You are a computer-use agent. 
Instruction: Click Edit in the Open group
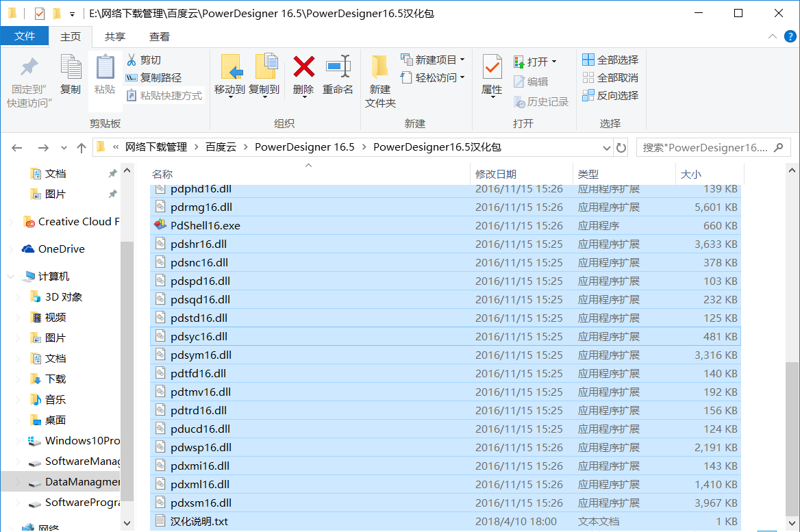[x=531, y=81]
